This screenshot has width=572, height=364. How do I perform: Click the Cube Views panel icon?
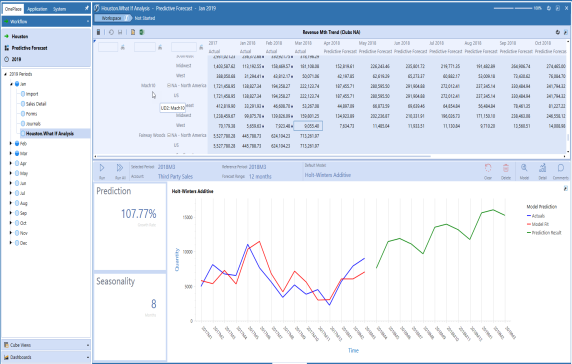point(6,345)
